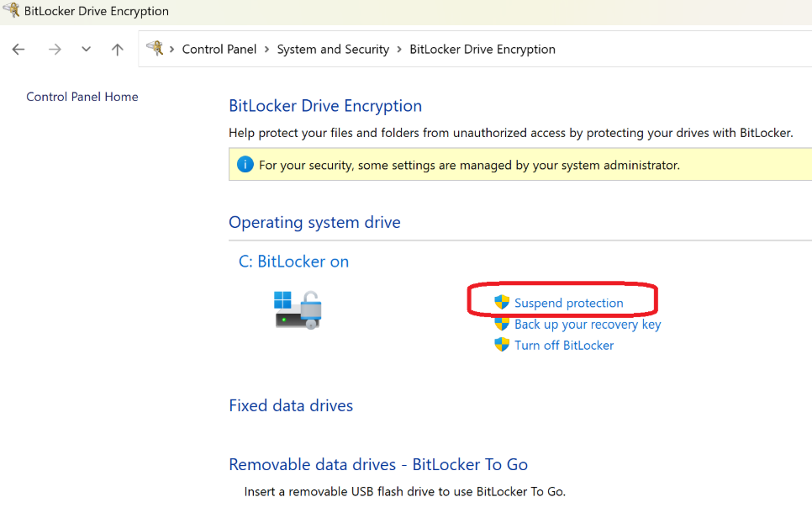Click the Suspend protection link
The width and height of the screenshot is (812, 518).
(568, 303)
